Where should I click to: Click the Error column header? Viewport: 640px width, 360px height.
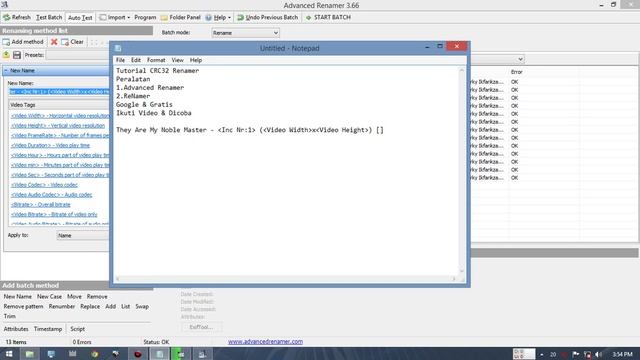tap(517, 72)
